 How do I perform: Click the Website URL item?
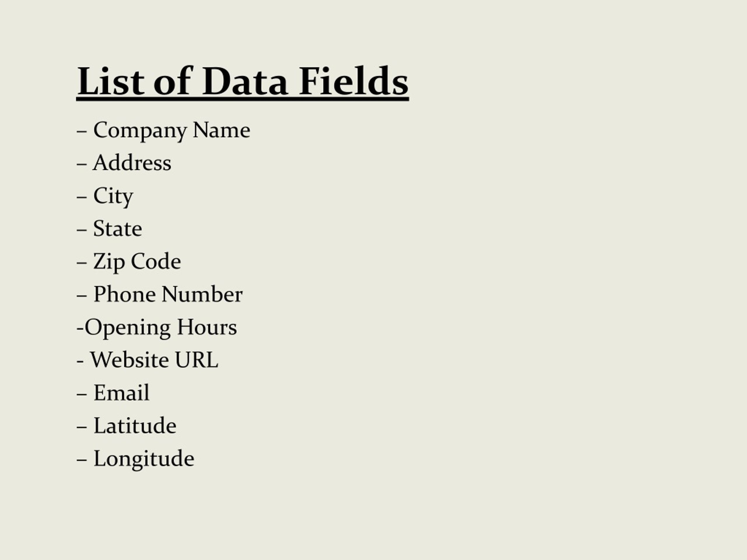tap(148, 360)
